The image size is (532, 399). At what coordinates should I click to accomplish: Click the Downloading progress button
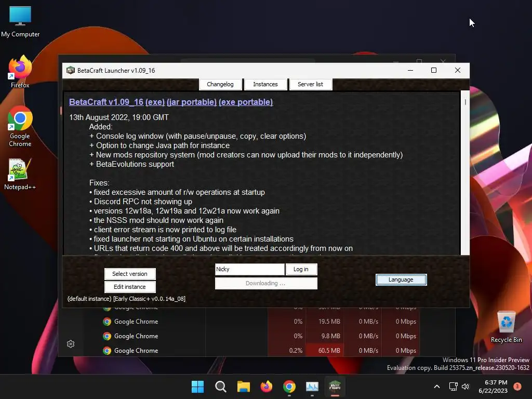(266, 283)
